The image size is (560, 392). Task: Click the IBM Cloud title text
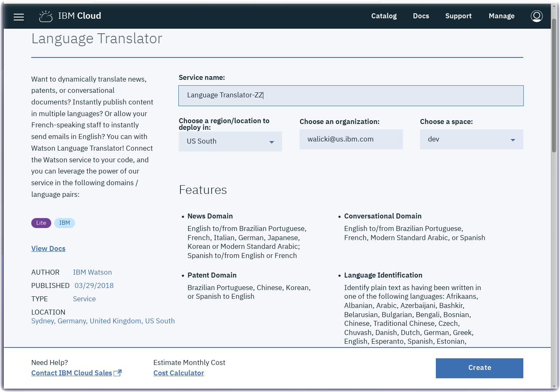pyautogui.click(x=80, y=16)
